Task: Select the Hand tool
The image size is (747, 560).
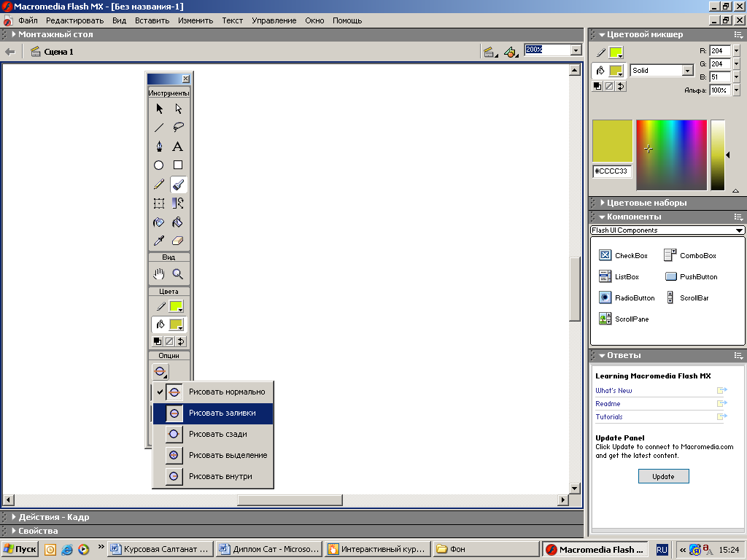Action: 159,274
